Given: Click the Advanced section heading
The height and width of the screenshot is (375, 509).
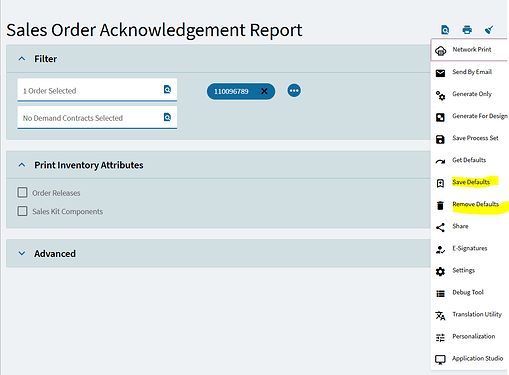Looking at the screenshot, I should [x=55, y=254].
